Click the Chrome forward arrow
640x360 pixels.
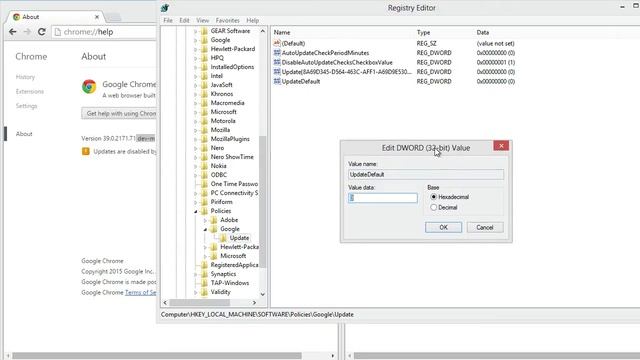pyautogui.click(x=27, y=32)
